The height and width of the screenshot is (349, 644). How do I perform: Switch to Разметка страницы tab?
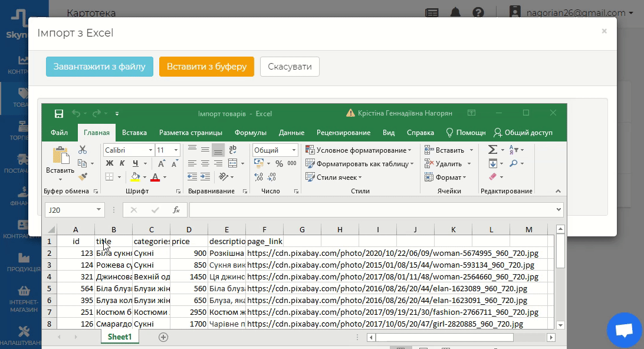click(x=190, y=133)
